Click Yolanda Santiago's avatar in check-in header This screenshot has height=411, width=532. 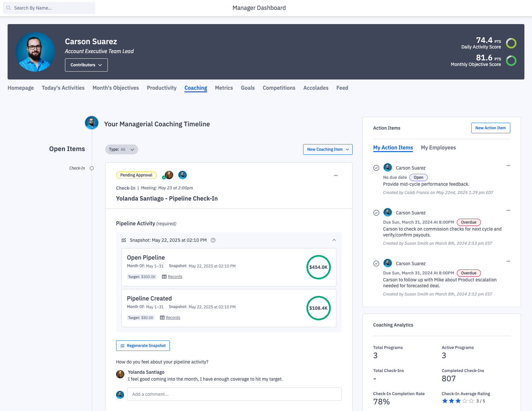(169, 175)
